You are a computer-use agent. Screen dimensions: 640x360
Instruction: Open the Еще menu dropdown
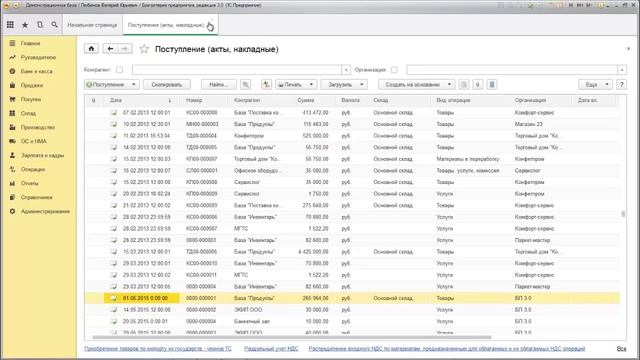pyautogui.click(x=596, y=84)
